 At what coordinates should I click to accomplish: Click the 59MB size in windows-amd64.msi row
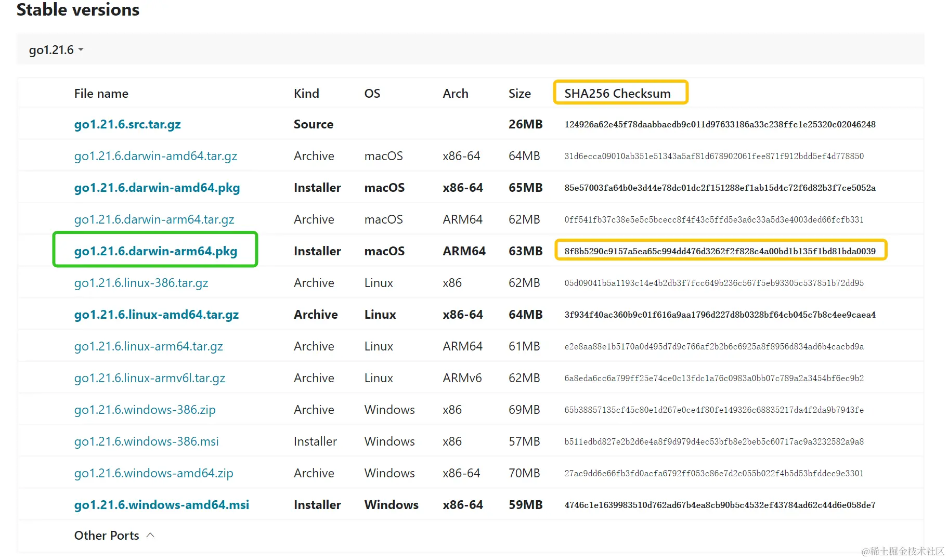[525, 505]
